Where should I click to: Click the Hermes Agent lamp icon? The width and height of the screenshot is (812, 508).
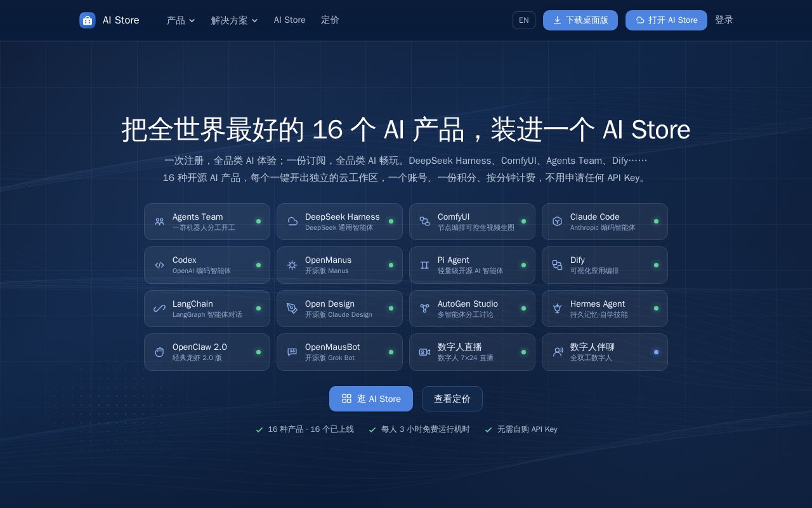coord(557,309)
